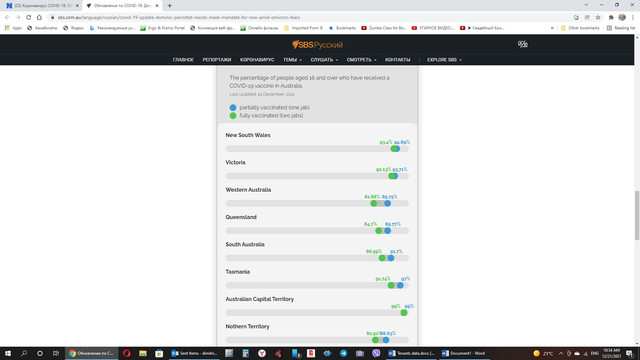
Task: Open the Chrome three-dot menu
Action: 633,17
